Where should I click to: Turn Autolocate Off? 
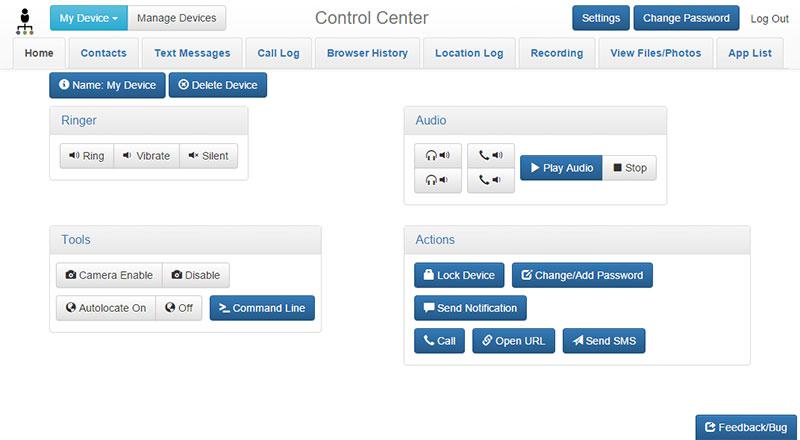point(179,308)
